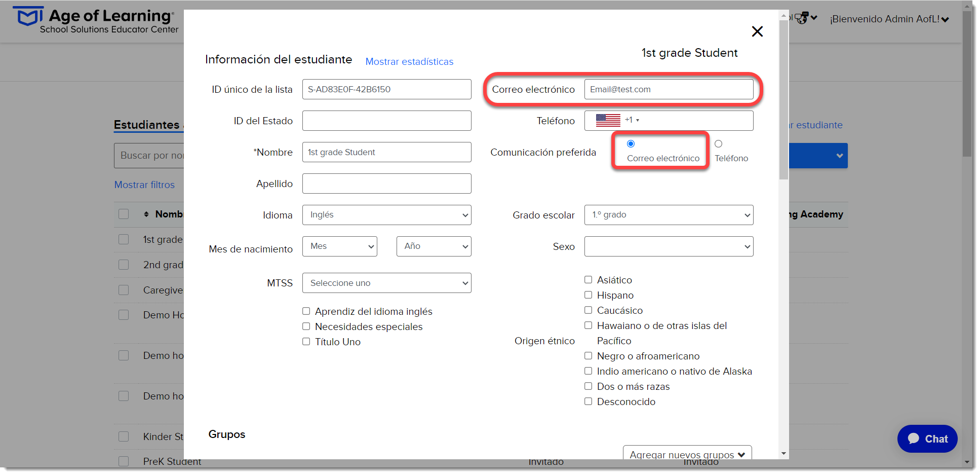Check the Desconocido ethnicity box
The width and height of the screenshot is (980, 475).
coord(588,401)
